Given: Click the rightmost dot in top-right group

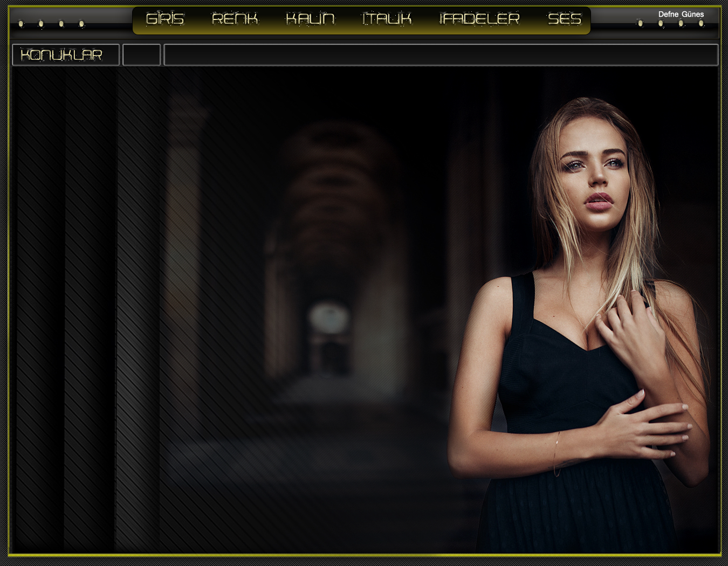Looking at the screenshot, I should (701, 23).
